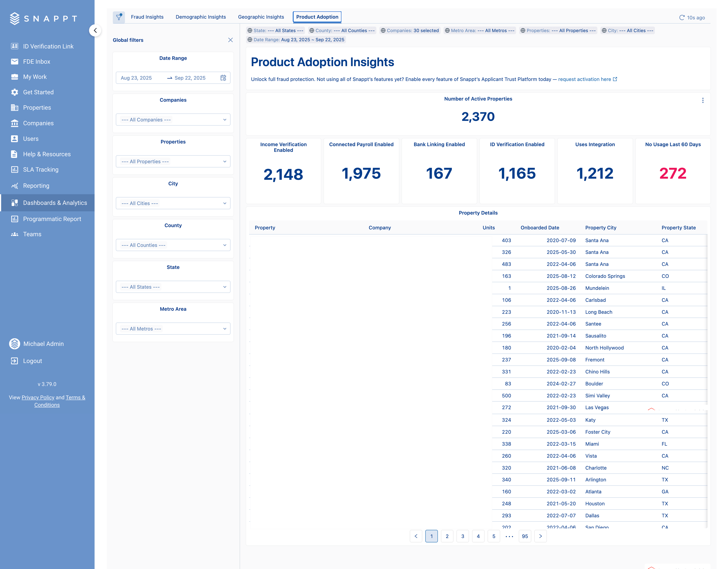The height and width of the screenshot is (569, 728).
Task: Expand the All Companies dropdown
Action: [173, 120]
